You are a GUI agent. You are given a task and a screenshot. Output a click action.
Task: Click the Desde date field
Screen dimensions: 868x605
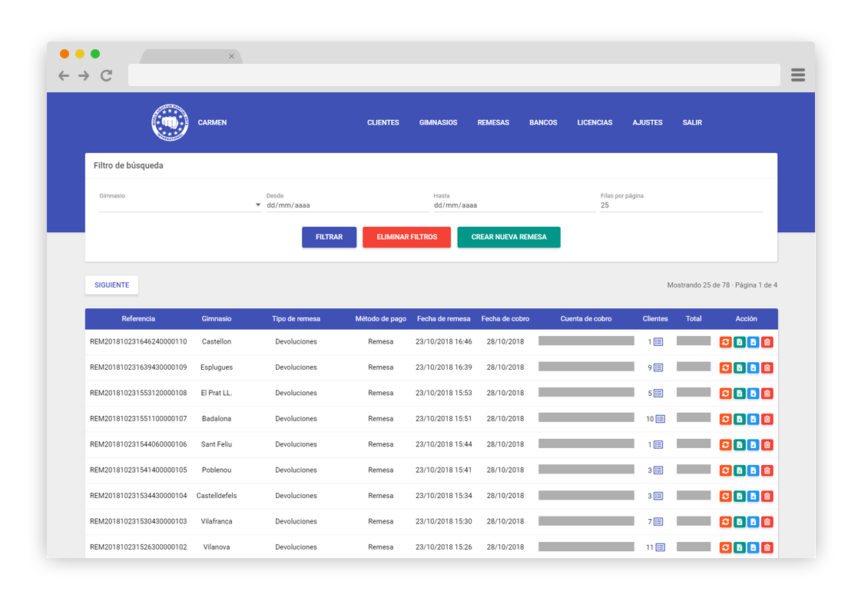pyautogui.click(x=347, y=205)
